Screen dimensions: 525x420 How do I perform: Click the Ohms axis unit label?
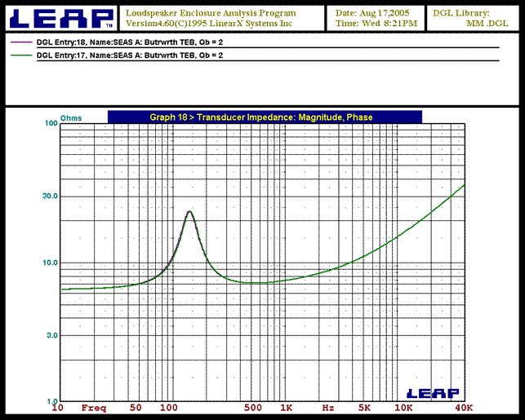click(x=47, y=117)
